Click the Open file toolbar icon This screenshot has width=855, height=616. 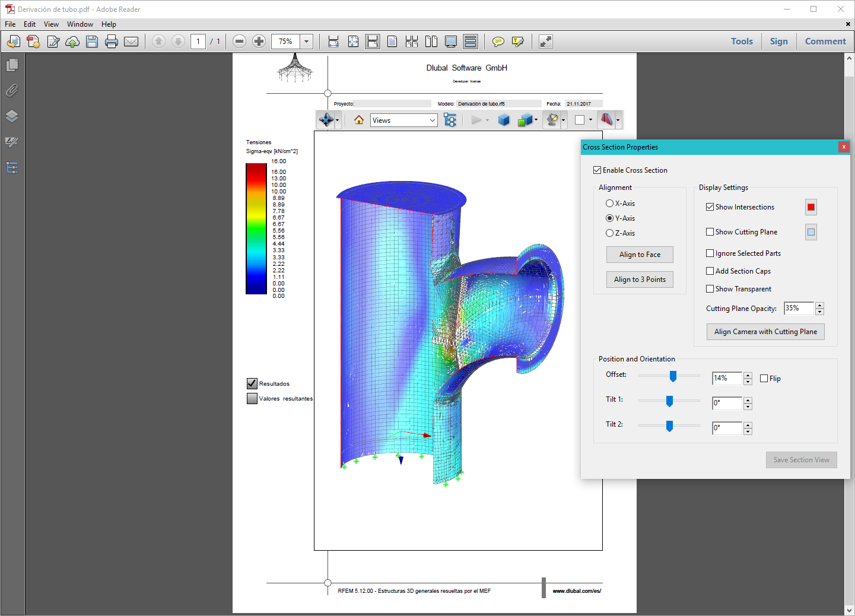(14, 42)
